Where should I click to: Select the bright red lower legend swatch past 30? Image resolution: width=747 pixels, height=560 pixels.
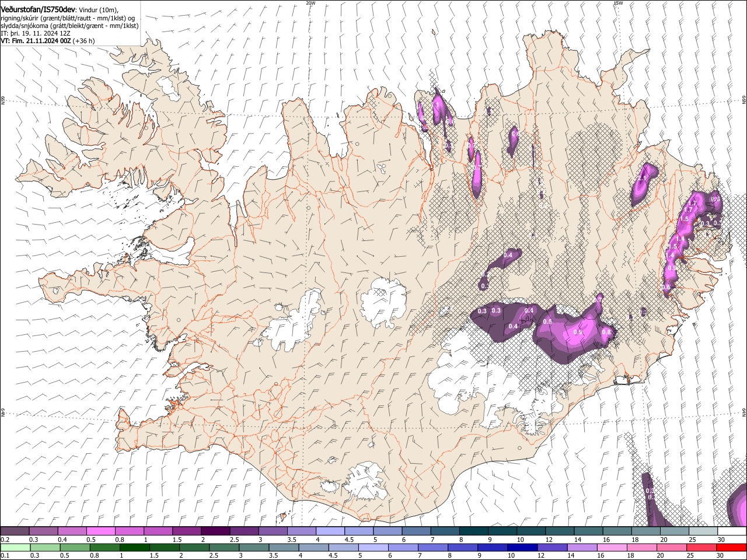731,547
